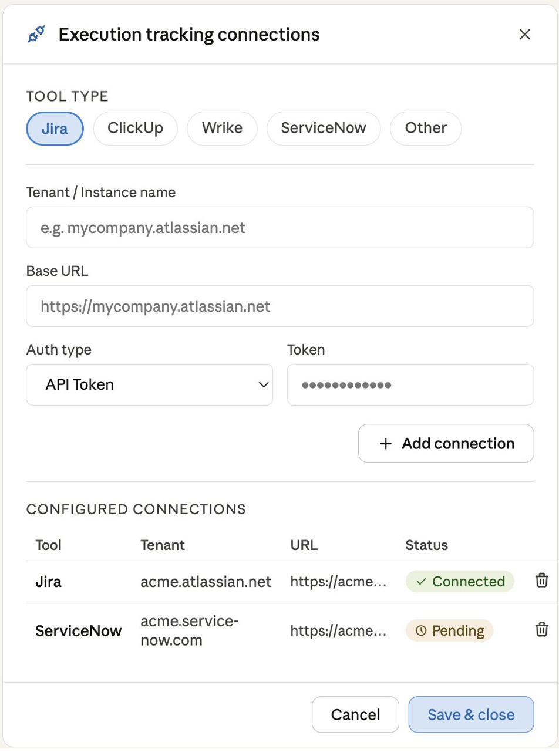Focus the Tenant / Instance name field
Viewport: 559px width, 756px height.
tap(280, 227)
